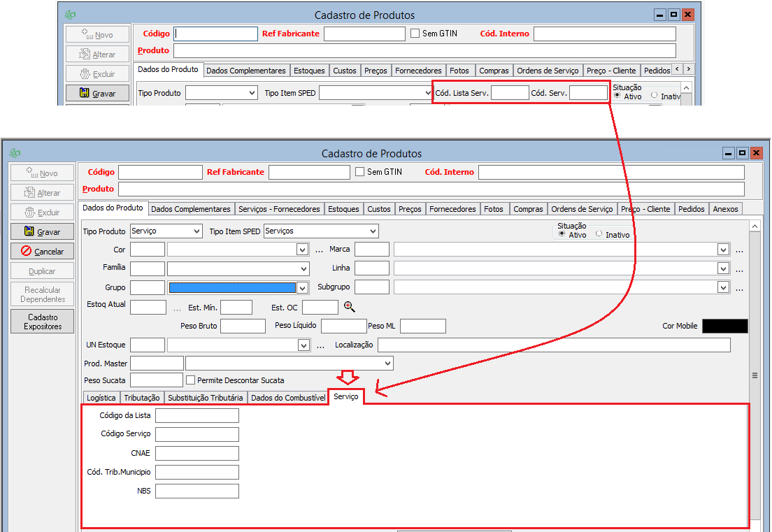772x532 pixels.
Task: Click the ellipsis button next to Cor dropdown
Action: point(319,250)
